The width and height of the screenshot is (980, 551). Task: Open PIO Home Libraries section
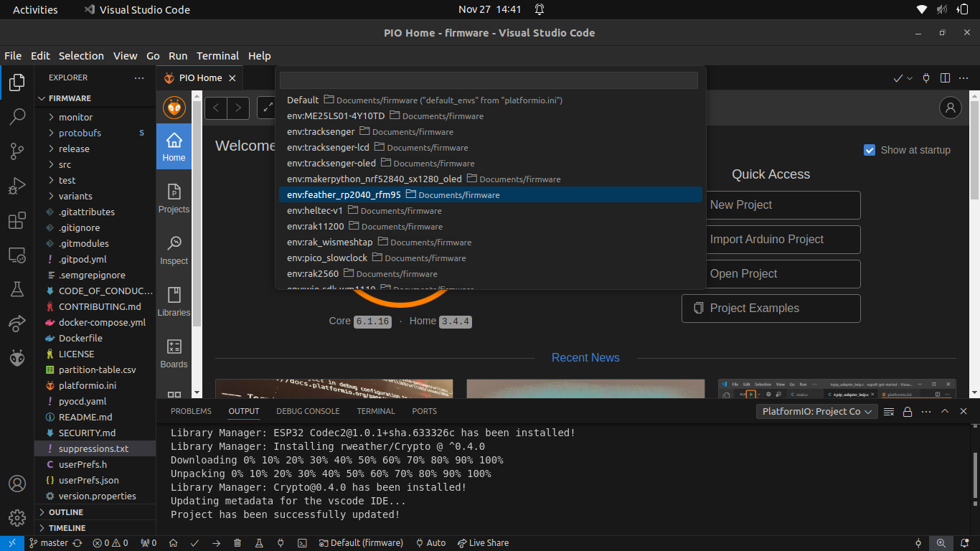pyautogui.click(x=174, y=301)
